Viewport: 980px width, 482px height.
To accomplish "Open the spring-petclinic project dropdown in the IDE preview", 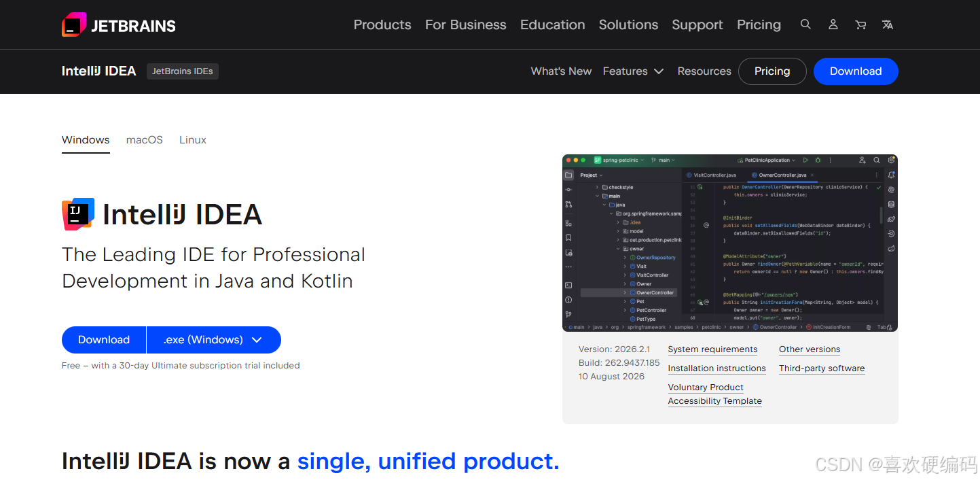I will tap(619, 160).
